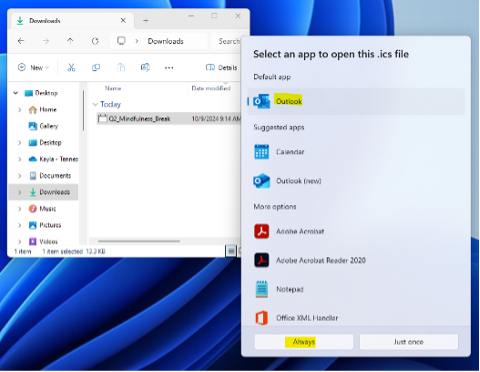This screenshot has width=480, height=372.
Task: Switch to details view layout button
Action: [231, 251]
